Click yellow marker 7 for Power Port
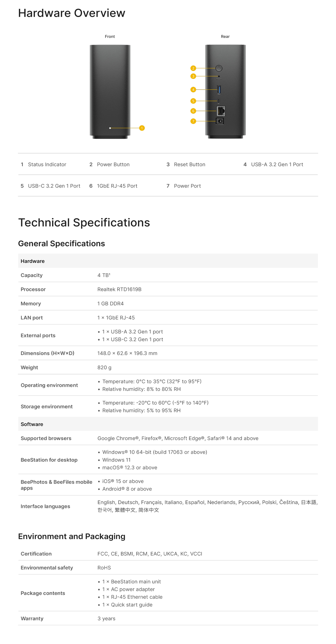Screen dimensions: 336x644 point(193,121)
